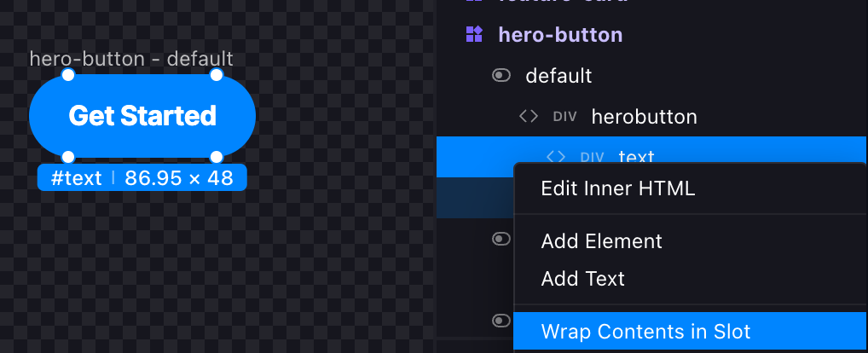The width and height of the screenshot is (868, 353).
Task: Click the top-left selection handle on canvas
Action: point(69,75)
